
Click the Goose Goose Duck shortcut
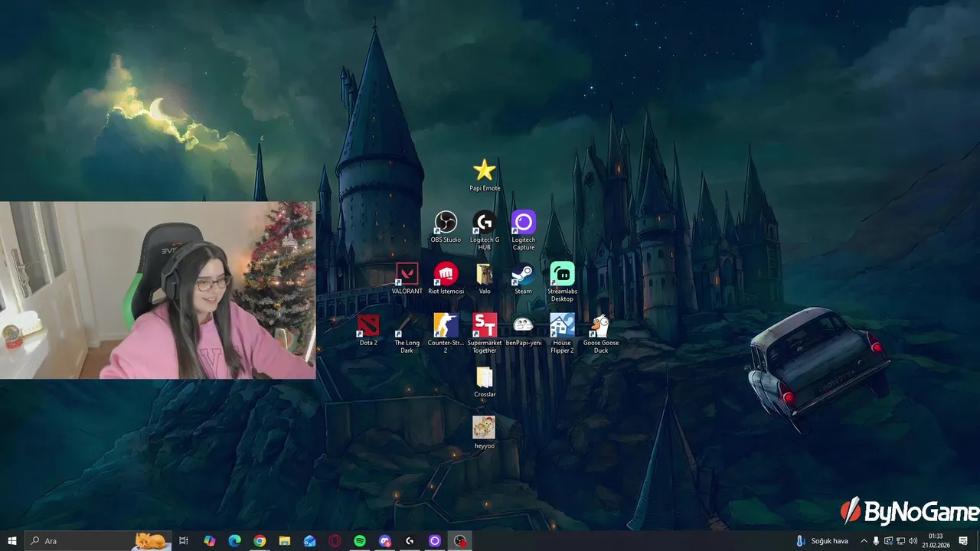click(601, 334)
